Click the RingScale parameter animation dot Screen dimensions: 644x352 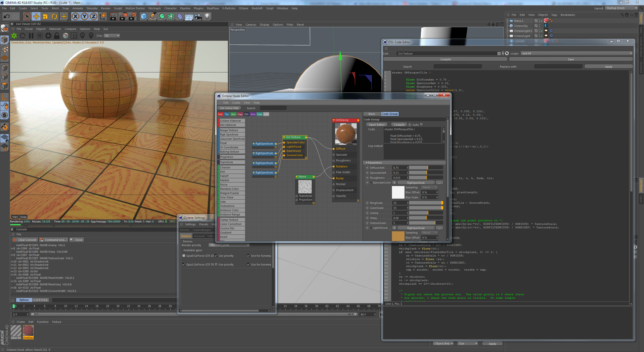[x=367, y=203]
